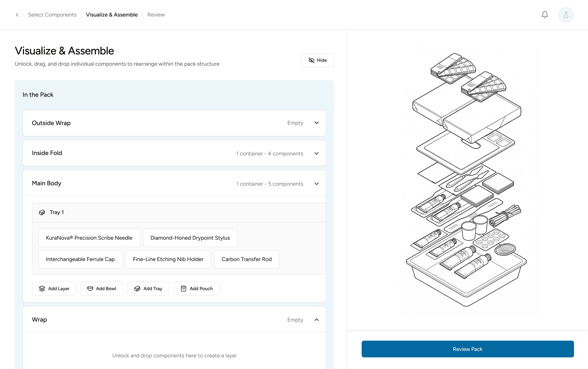Select KuraNova Precision Scribe Needle chip
This screenshot has height=369, width=588.
(x=89, y=238)
